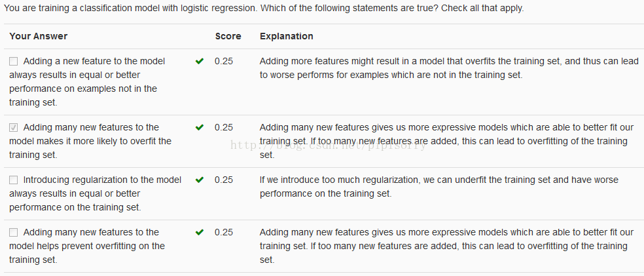
Task: Click the 'Your Answer' column header
Action: click(x=39, y=36)
